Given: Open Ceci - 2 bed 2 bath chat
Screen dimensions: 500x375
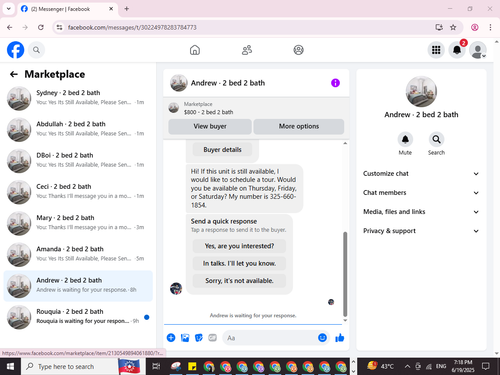Looking at the screenshot, I should point(78,192).
